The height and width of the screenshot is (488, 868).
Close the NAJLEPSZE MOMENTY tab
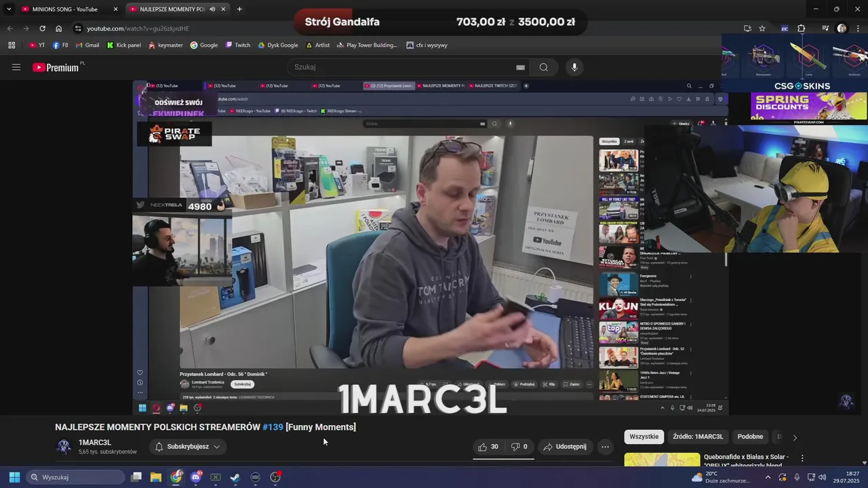[x=224, y=9]
